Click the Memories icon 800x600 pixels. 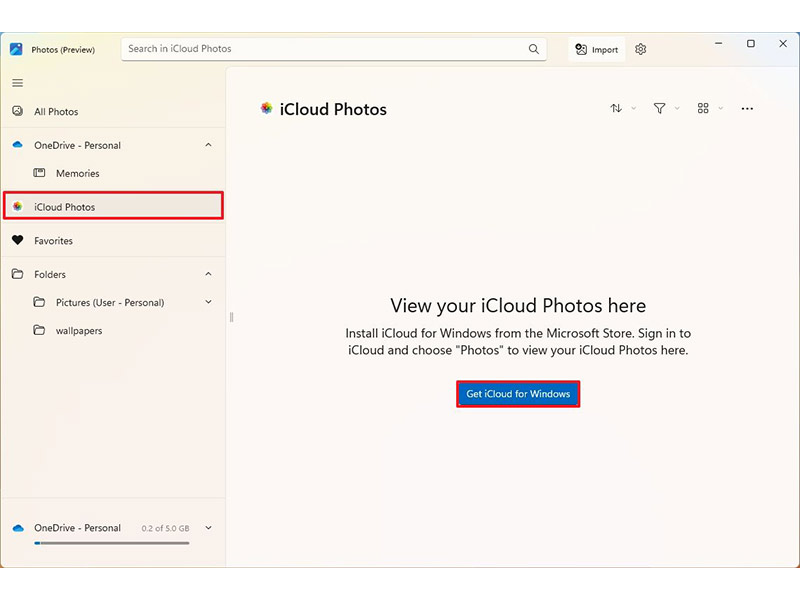(x=39, y=173)
